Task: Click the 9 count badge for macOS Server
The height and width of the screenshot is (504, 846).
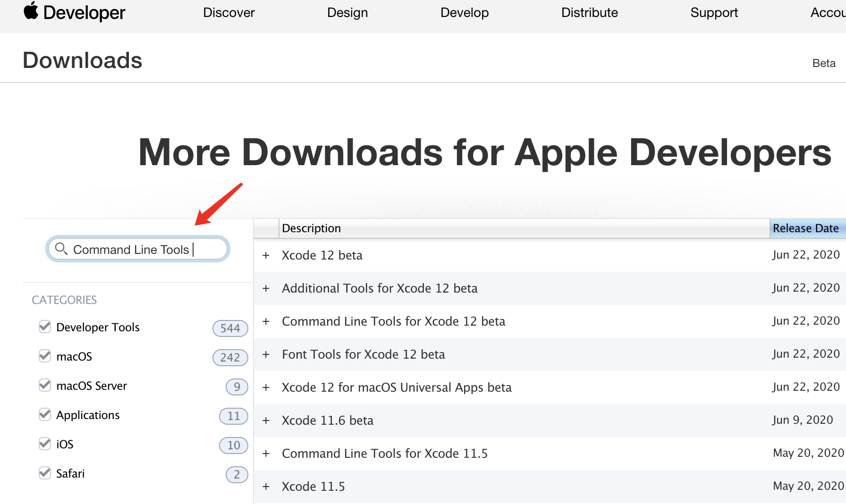Action: (237, 386)
